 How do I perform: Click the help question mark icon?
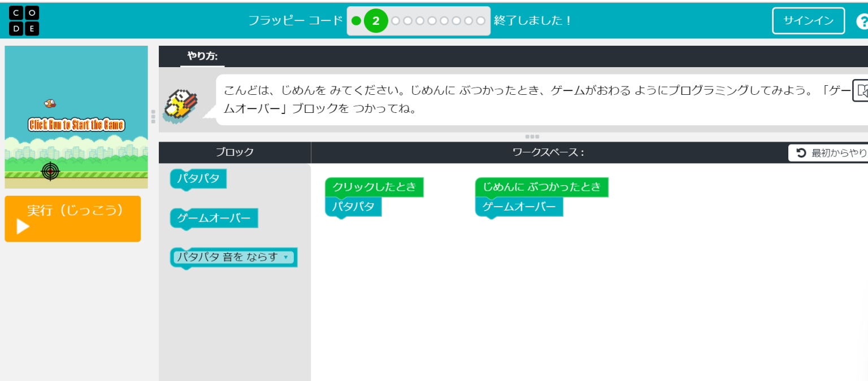click(862, 22)
